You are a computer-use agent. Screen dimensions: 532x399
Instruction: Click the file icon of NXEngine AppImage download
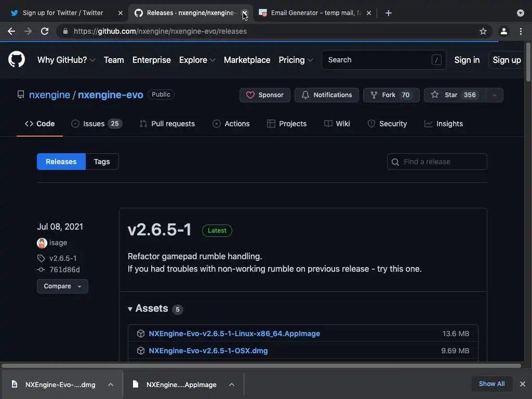point(136,384)
